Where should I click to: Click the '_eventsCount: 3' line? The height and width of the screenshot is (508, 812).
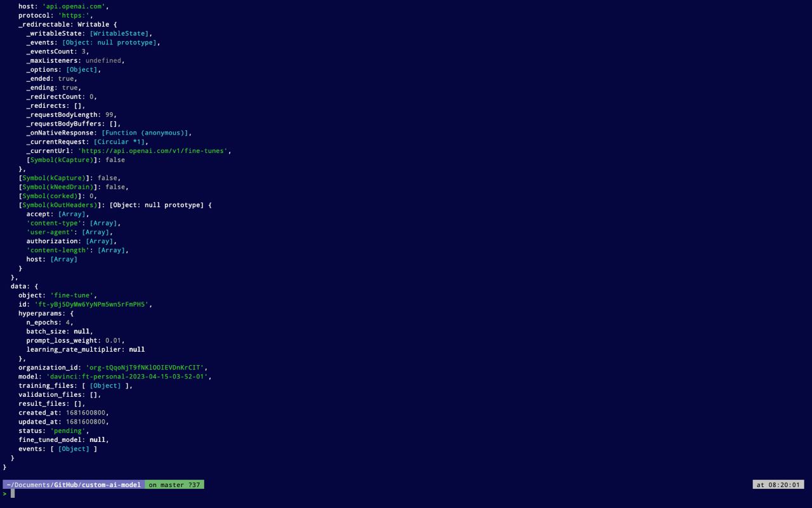coord(57,51)
